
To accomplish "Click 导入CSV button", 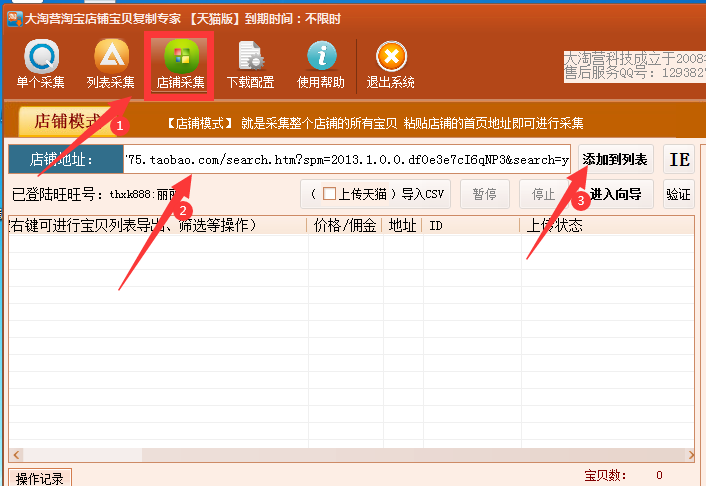I will [422, 194].
